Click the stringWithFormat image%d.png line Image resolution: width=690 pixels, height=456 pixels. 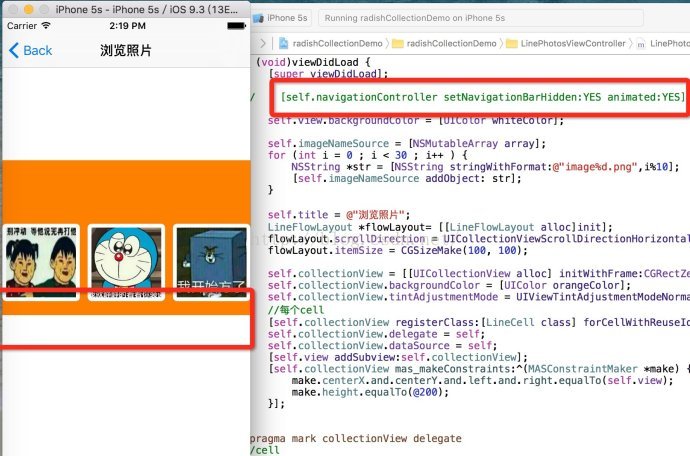pos(485,167)
